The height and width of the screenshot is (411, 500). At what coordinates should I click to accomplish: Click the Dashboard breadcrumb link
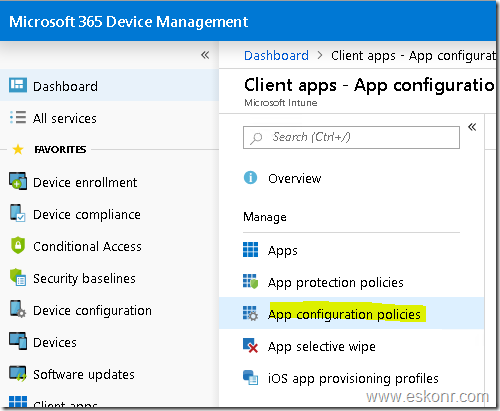click(276, 56)
